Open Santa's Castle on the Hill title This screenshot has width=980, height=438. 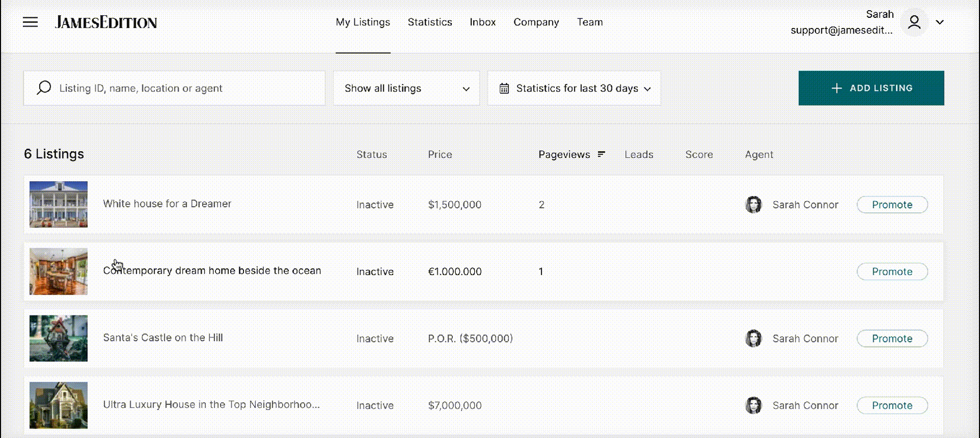tap(163, 337)
